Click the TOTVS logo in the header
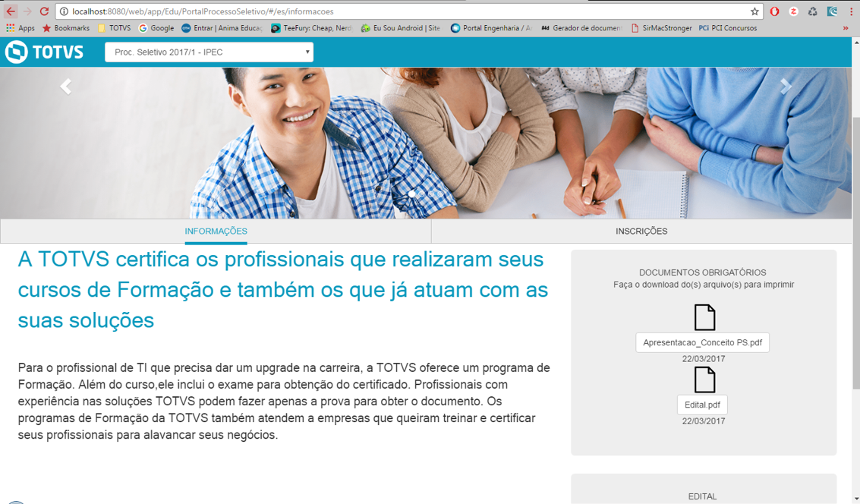This screenshot has height=504, width=860. 45,52
